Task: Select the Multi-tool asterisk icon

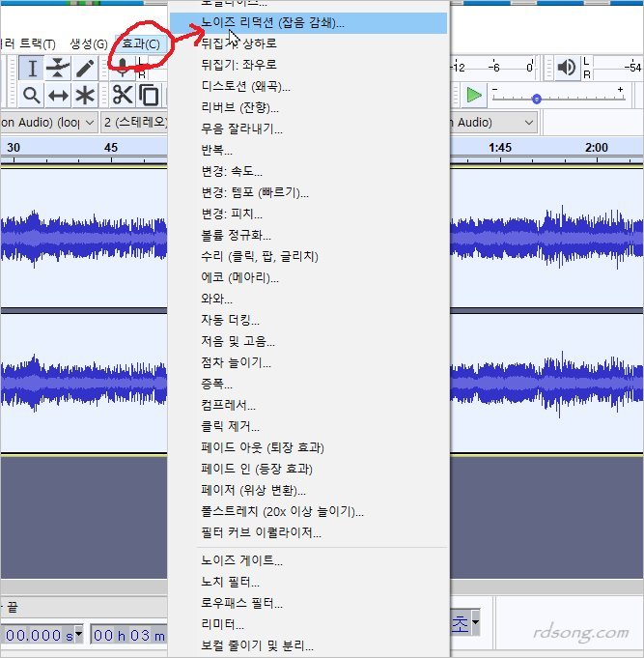Action: pos(86,95)
